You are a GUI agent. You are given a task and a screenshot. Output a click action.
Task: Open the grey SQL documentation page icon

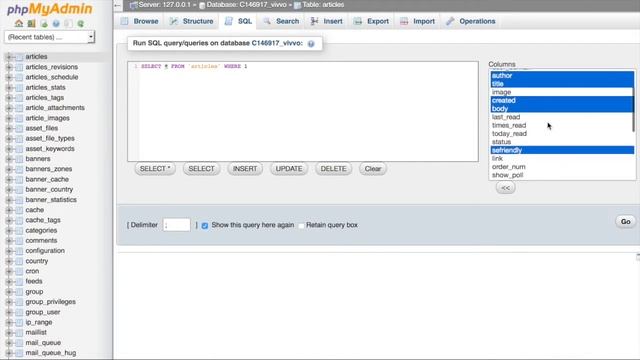[x=68, y=24]
